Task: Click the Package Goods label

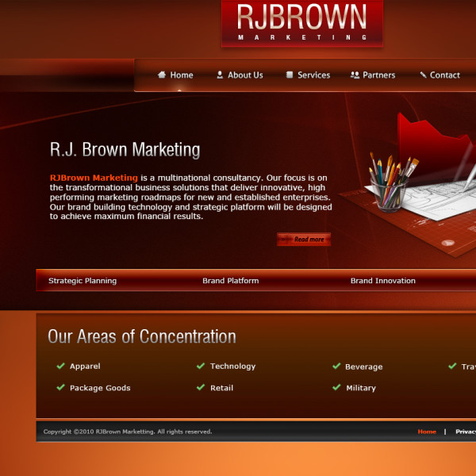Action: 100,388
